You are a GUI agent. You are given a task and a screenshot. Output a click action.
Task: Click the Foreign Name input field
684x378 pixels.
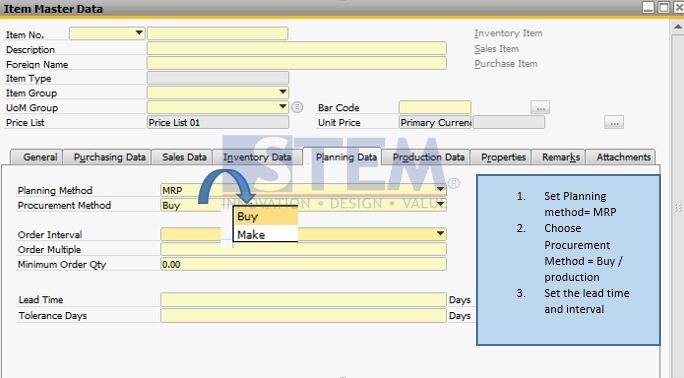(297, 63)
